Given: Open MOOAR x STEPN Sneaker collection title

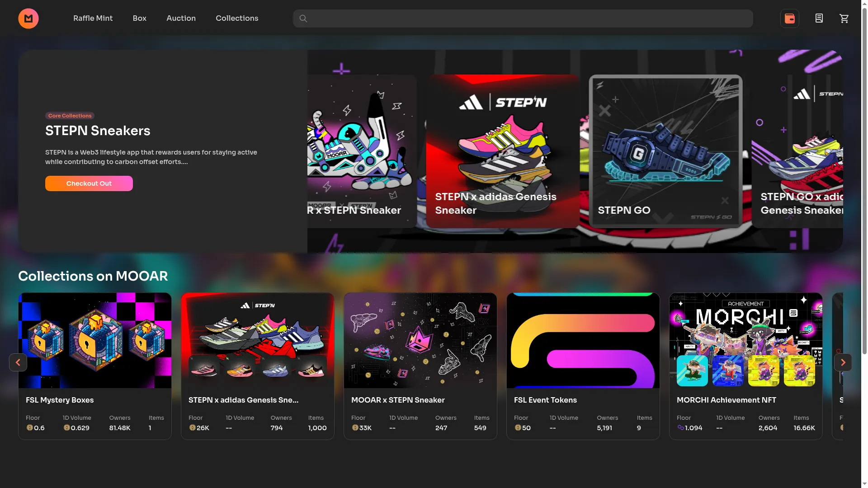Looking at the screenshot, I should point(398,400).
